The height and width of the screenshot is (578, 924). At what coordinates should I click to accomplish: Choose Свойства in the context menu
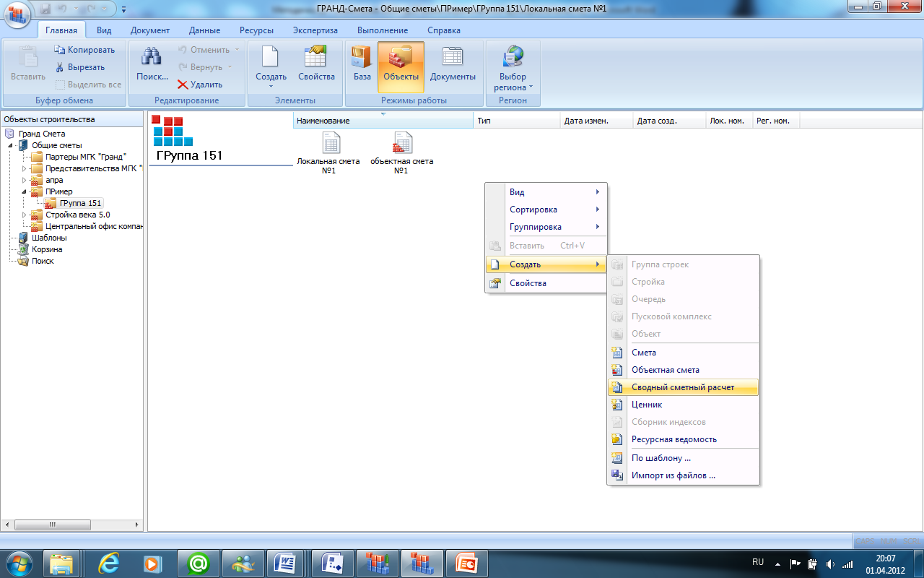(x=546, y=283)
